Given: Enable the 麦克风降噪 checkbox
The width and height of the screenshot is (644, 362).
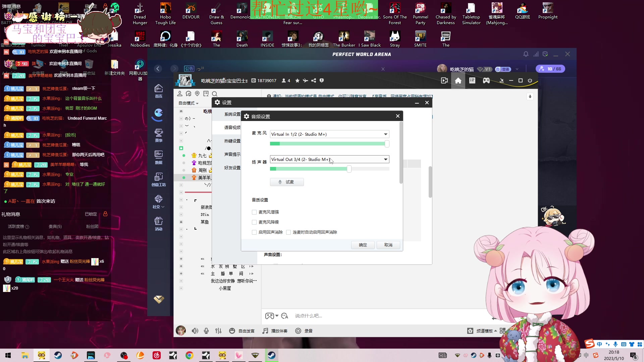Looking at the screenshot, I should point(254,222).
